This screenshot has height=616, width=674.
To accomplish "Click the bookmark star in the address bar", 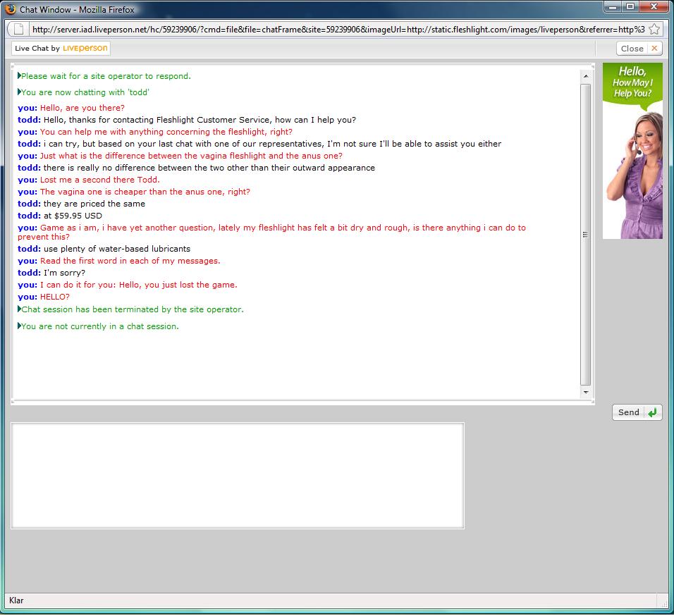I will [654, 30].
